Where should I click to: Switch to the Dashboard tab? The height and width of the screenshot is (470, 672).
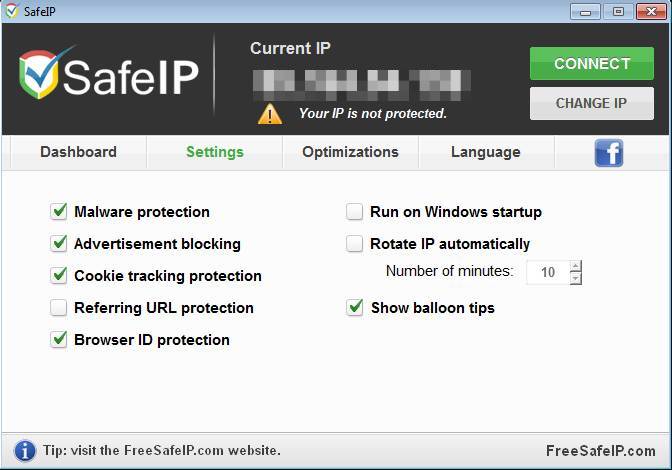(78, 152)
